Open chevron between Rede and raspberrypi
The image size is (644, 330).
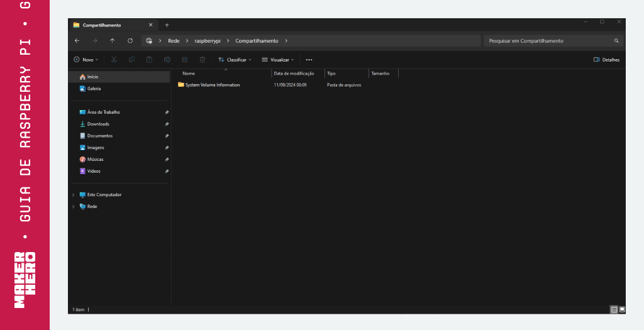[187, 41]
